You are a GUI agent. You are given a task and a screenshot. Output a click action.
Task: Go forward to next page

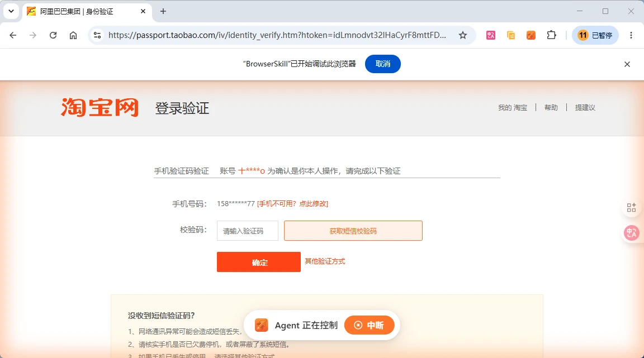click(x=33, y=35)
